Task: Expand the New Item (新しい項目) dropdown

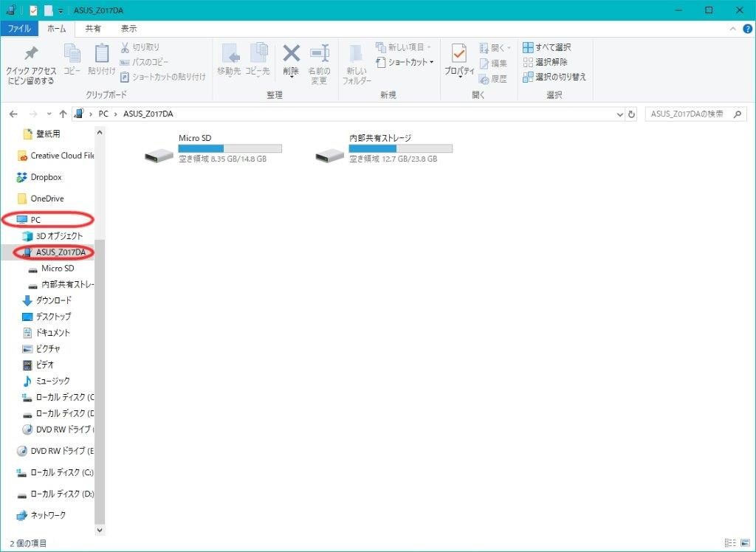Action: coord(430,47)
